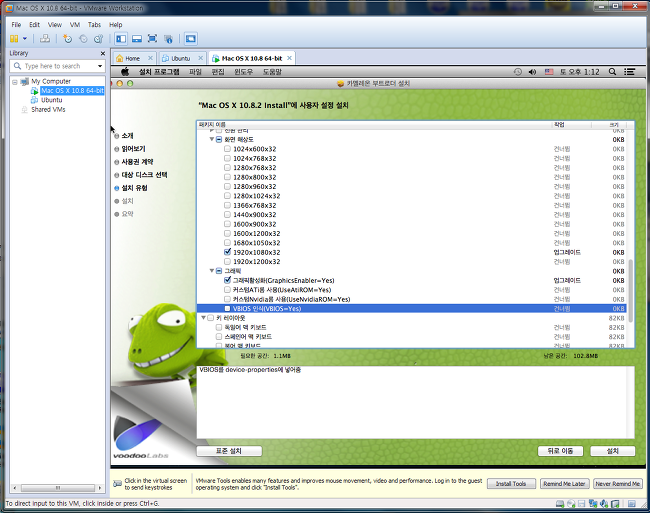Click the Unity mode toolbar icon
The height and width of the screenshot is (513, 650).
[168, 39]
